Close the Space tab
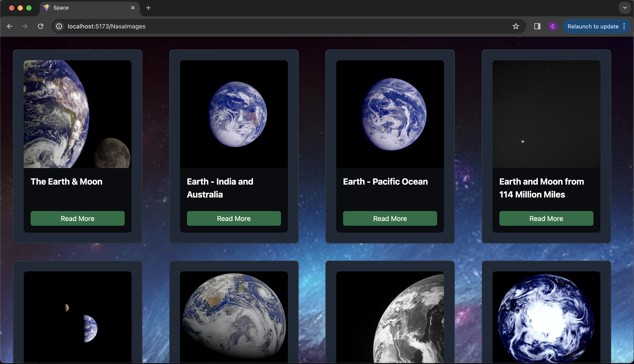 point(133,8)
